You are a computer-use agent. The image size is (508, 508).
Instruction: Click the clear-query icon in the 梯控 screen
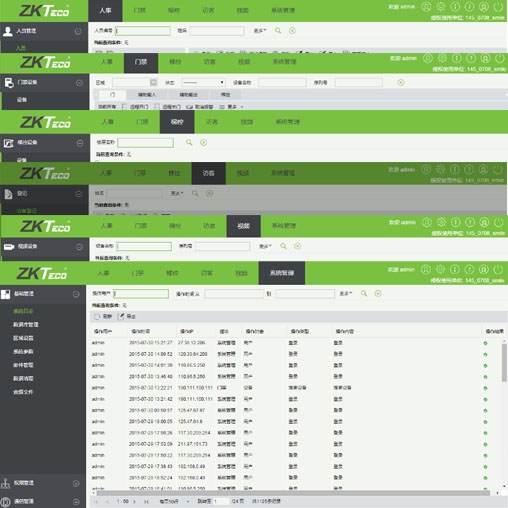tap(204, 143)
